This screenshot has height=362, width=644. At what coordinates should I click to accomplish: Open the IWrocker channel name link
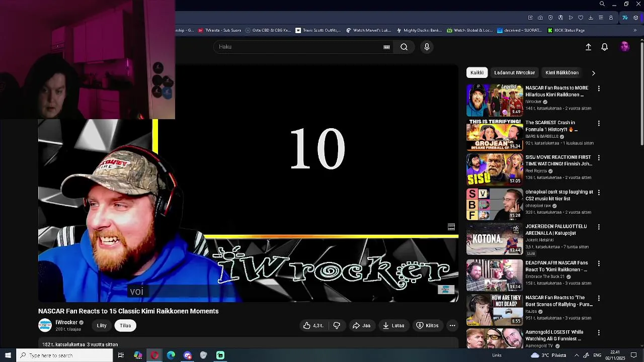pos(66,322)
